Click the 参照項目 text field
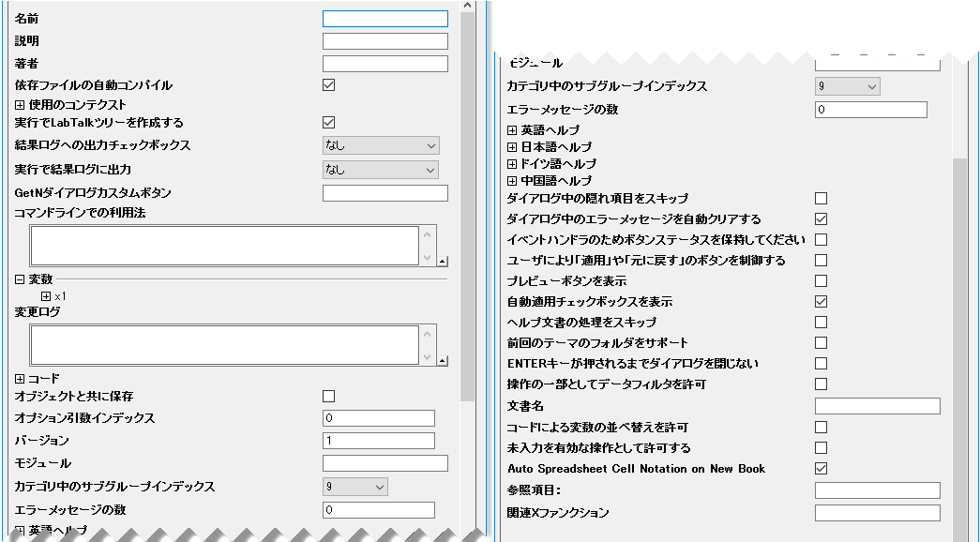 click(878, 490)
